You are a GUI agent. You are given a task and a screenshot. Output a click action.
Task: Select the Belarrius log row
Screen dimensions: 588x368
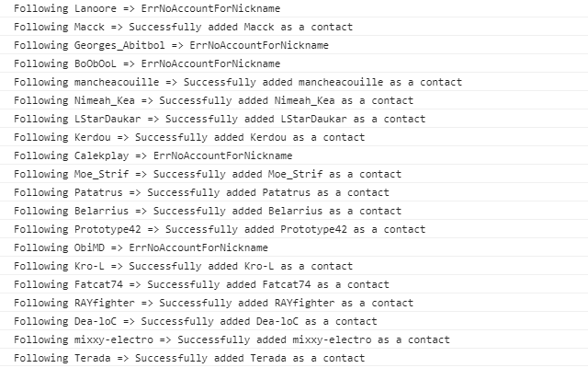[208, 211]
